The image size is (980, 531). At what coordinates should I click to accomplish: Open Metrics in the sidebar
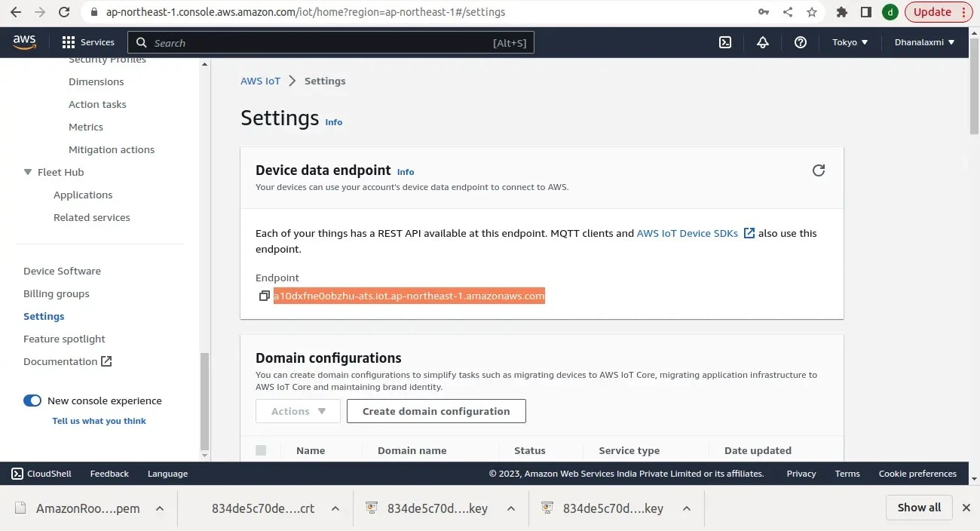click(86, 127)
